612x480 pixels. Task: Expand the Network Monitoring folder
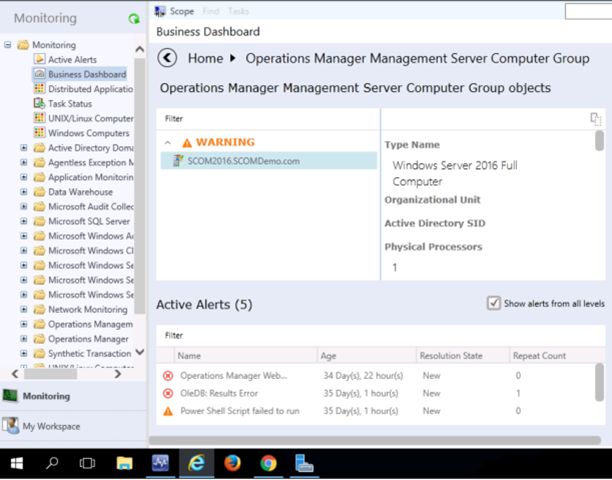coord(24,309)
